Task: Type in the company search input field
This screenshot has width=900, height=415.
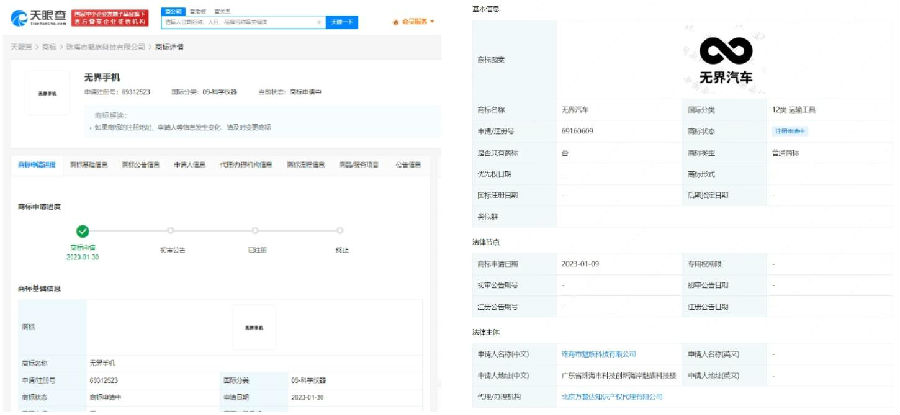Action: (x=240, y=21)
